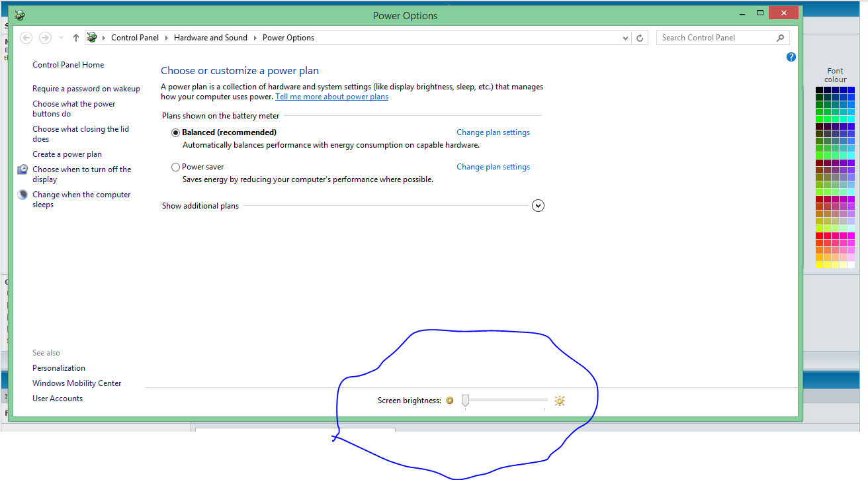Click Change plan settings for Power saver
Screen dimensions: 868x480
tap(493, 167)
